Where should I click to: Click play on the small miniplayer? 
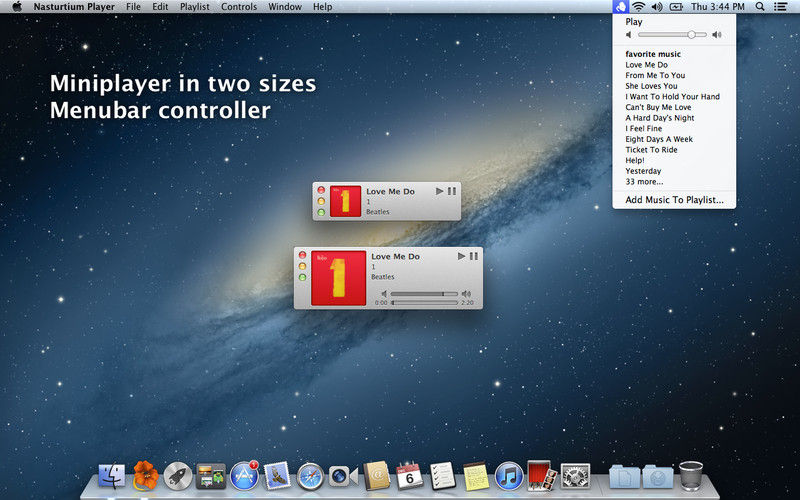click(x=439, y=191)
